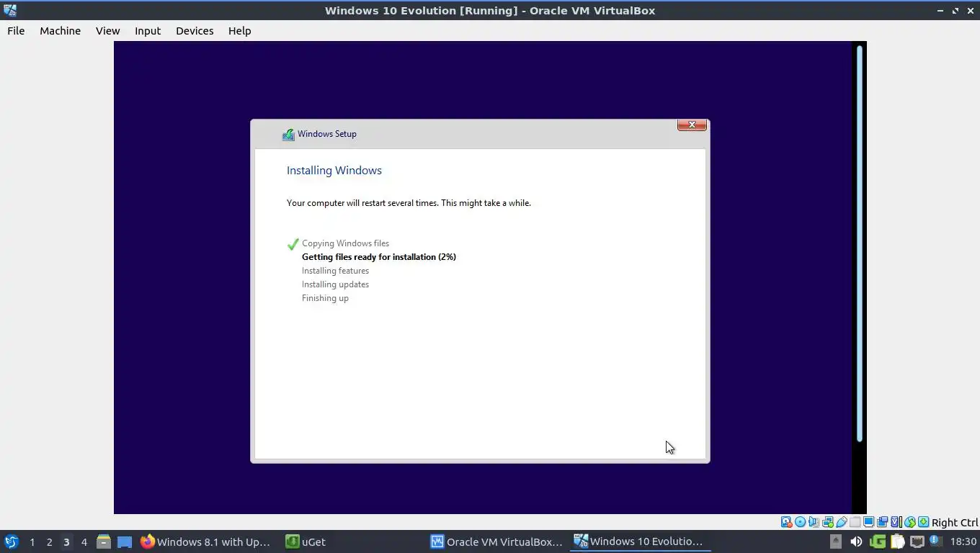This screenshot has height=553, width=980.
Task: Switch to virtual desktop 3
Action: point(66,541)
